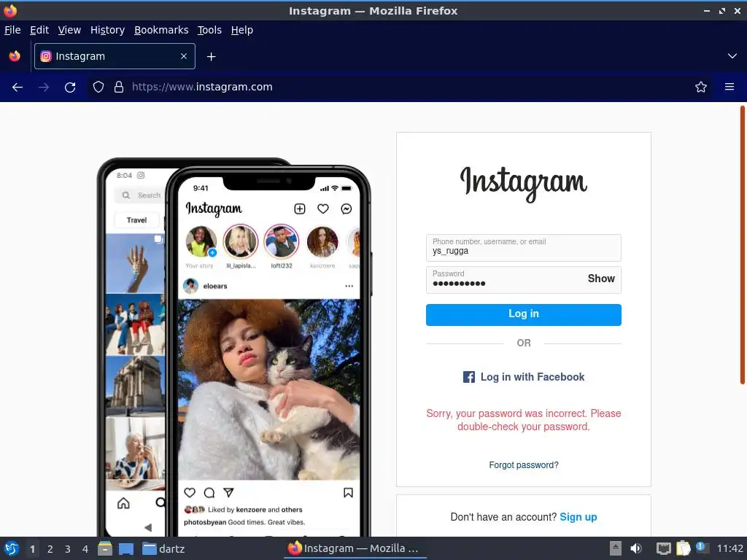Image resolution: width=747 pixels, height=560 pixels.
Task: Open the View menu
Action: [69, 30]
